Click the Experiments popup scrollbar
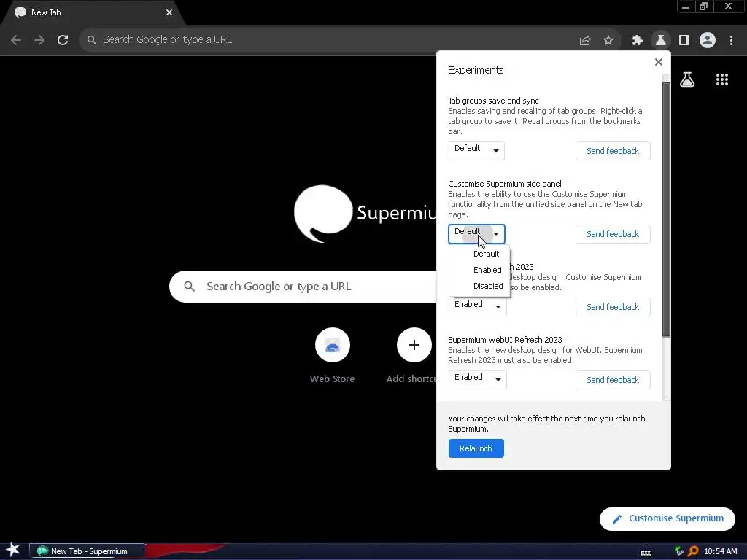747x560 pixels. click(x=666, y=209)
